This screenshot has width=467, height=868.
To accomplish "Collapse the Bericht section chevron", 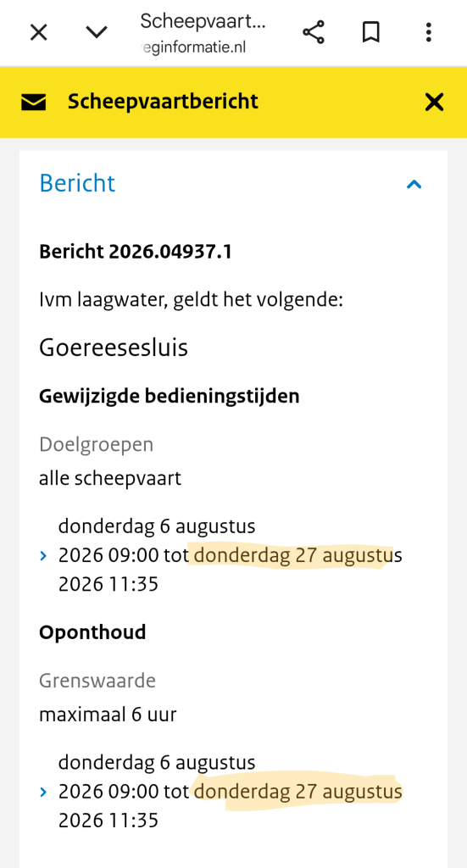I will click(x=414, y=184).
